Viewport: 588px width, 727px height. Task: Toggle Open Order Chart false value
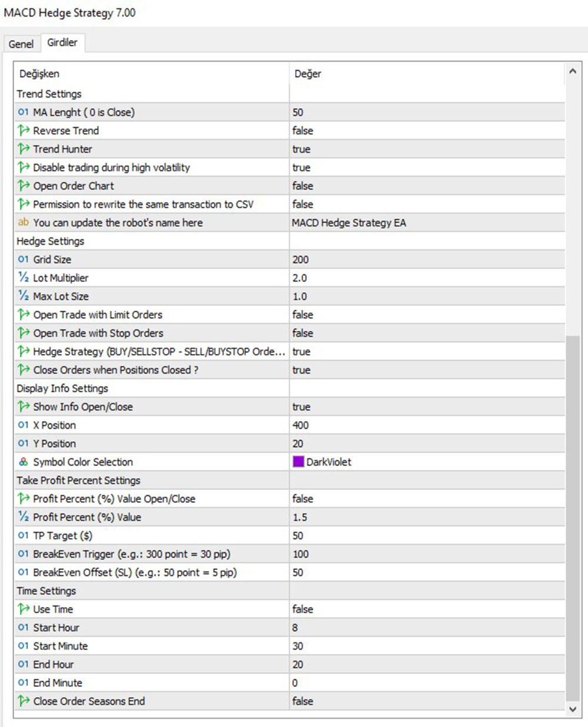303,186
